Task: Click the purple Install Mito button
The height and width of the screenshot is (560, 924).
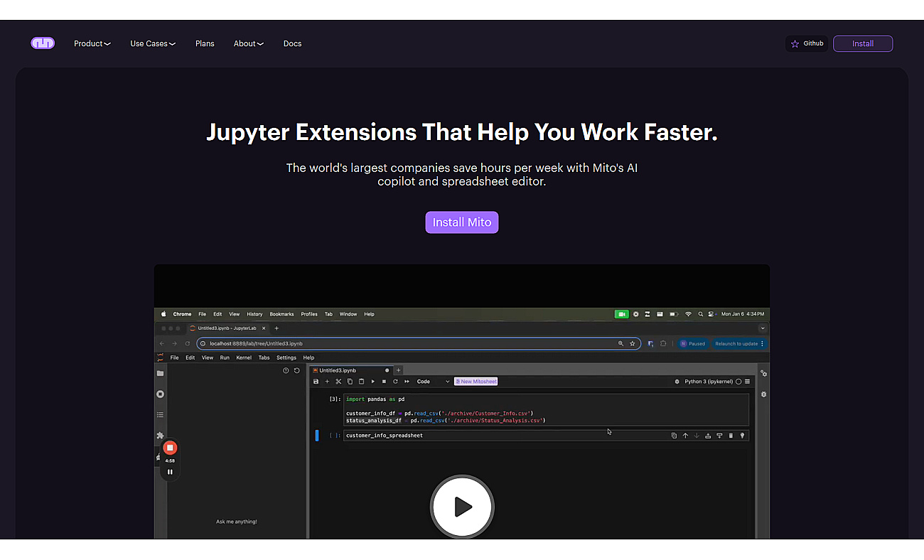Action: click(x=462, y=222)
